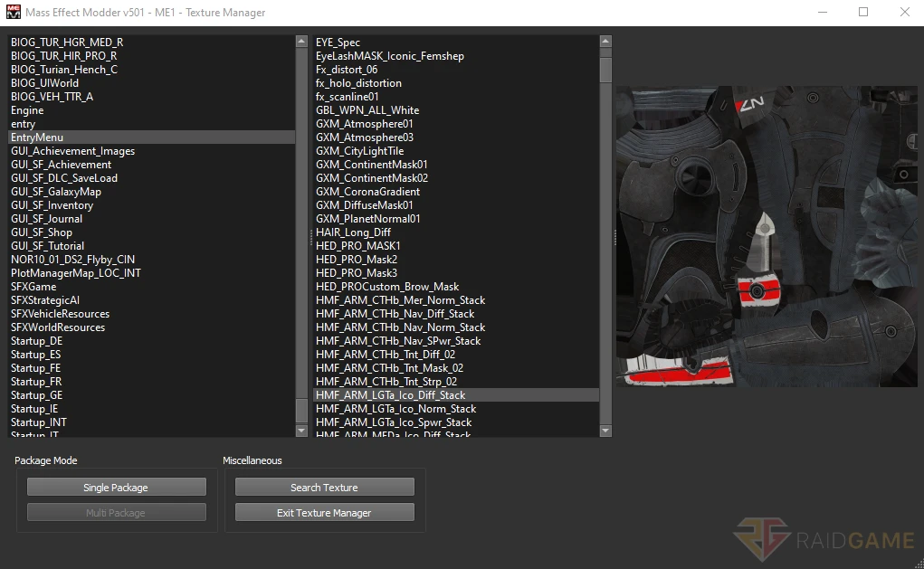Select GUI_SF_Journal package
This screenshot has width=924, height=569.
[151, 219]
